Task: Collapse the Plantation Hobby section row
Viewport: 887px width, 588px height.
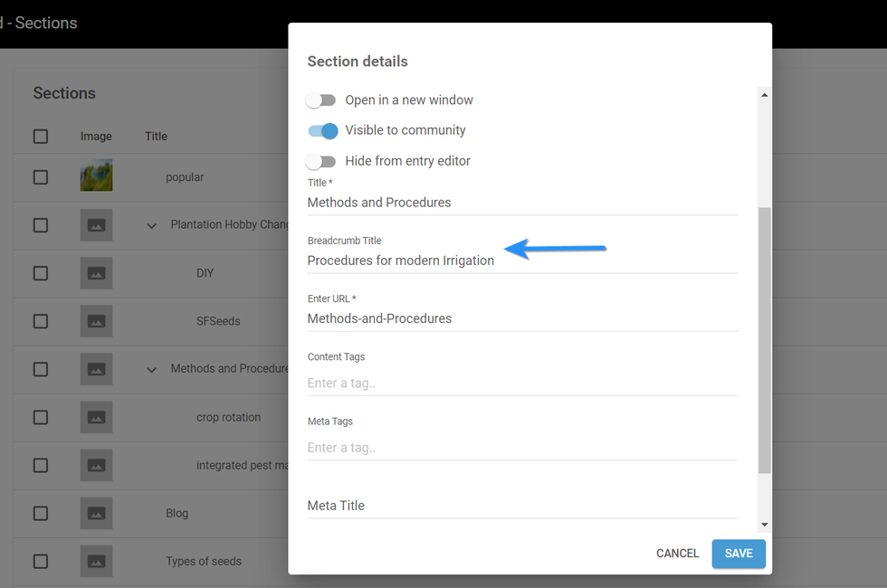Action: (x=151, y=224)
